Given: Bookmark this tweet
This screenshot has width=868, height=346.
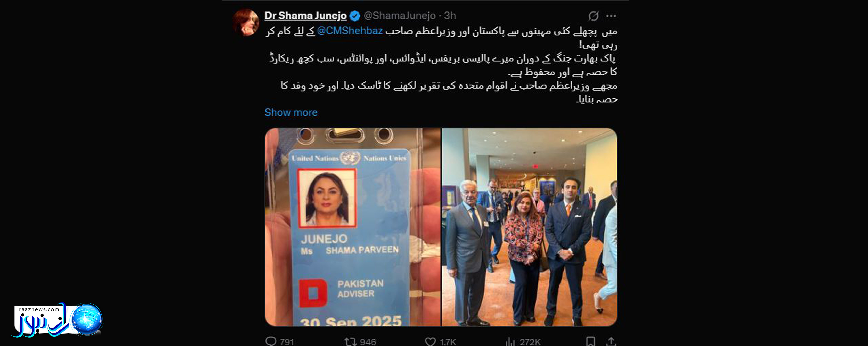Looking at the screenshot, I should [590, 341].
